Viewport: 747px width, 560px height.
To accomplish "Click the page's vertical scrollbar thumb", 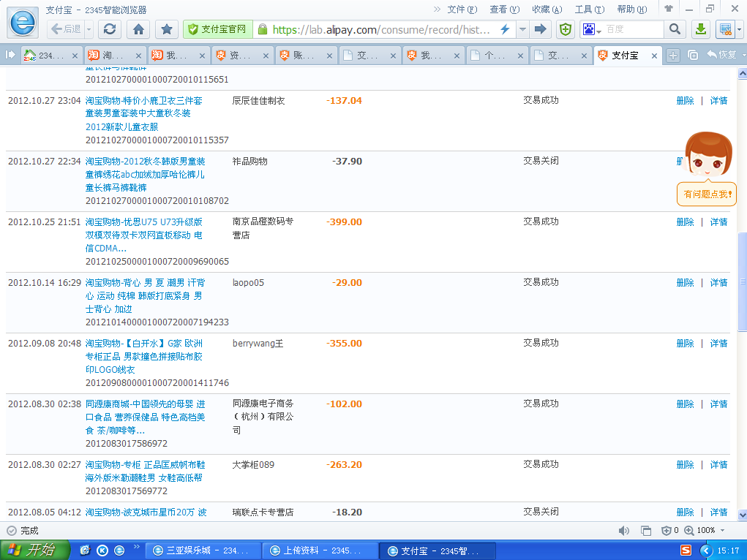I will click(x=742, y=281).
